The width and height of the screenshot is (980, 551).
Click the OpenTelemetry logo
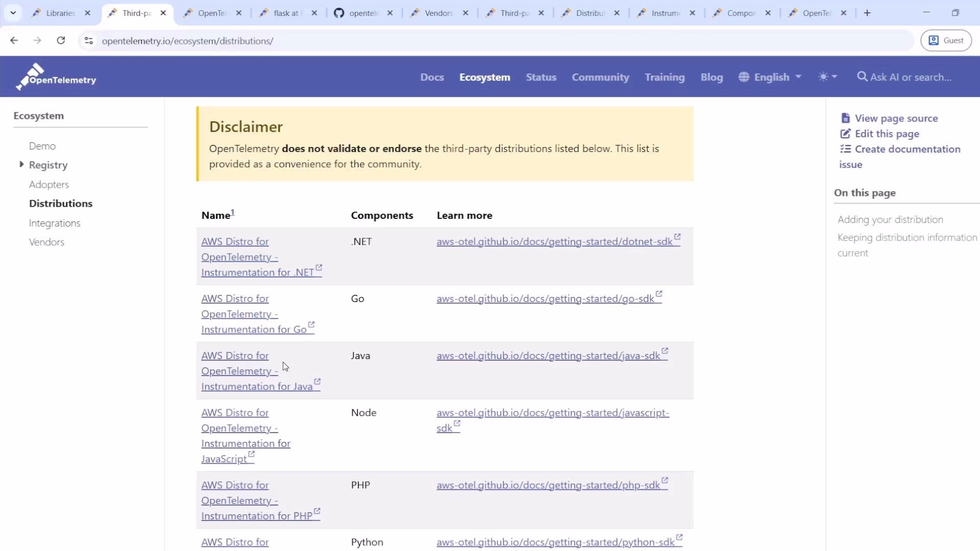(x=56, y=77)
